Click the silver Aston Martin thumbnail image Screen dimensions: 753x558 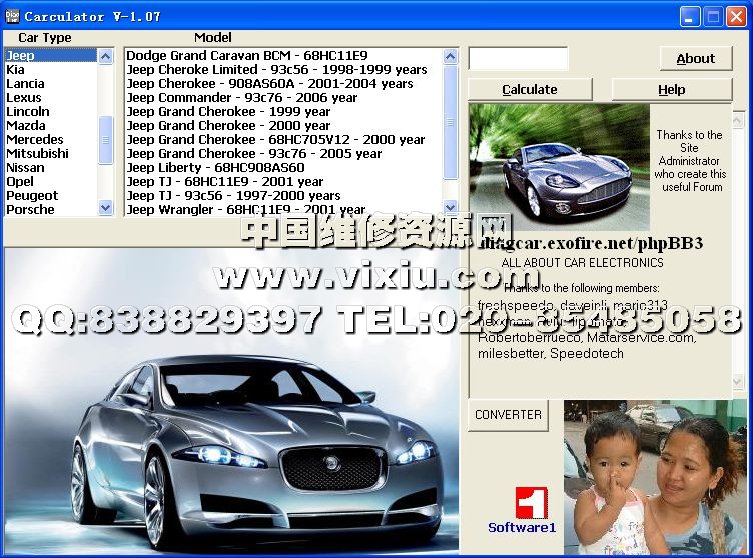point(558,167)
